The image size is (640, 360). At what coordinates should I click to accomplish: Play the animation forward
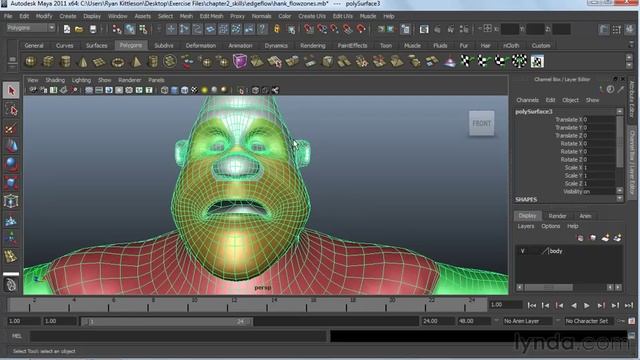(x=587, y=305)
